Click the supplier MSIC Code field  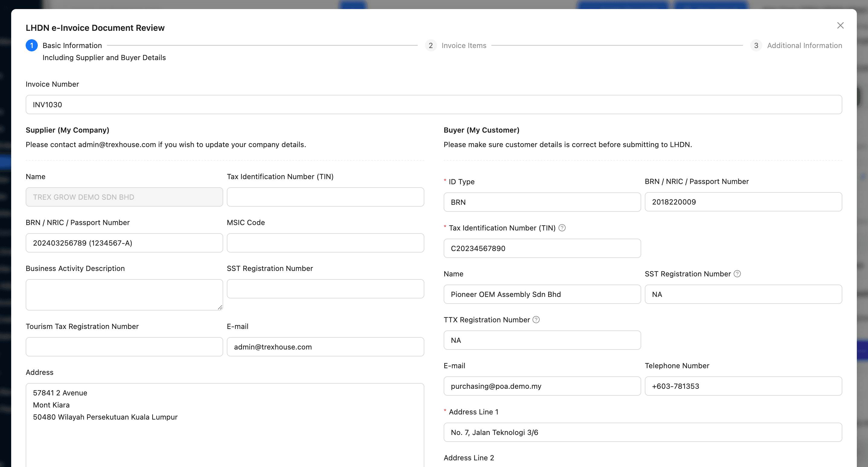click(325, 243)
